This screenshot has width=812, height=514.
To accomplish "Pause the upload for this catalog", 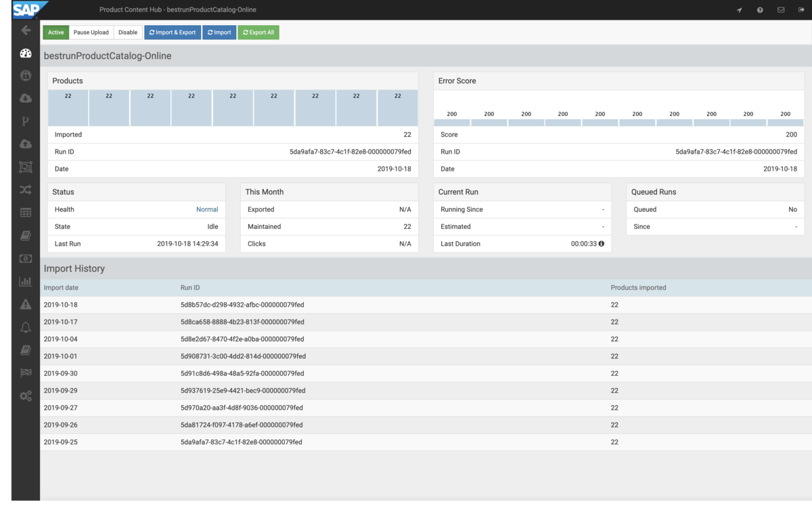I will coord(91,32).
